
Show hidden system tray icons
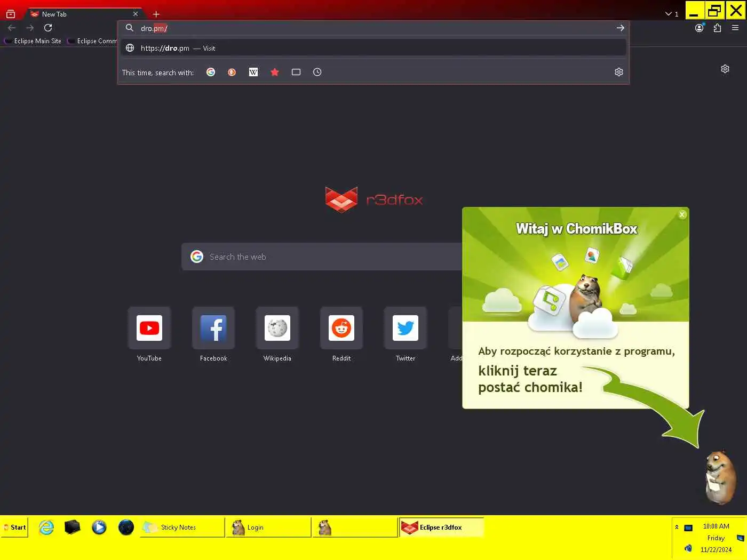point(677,527)
